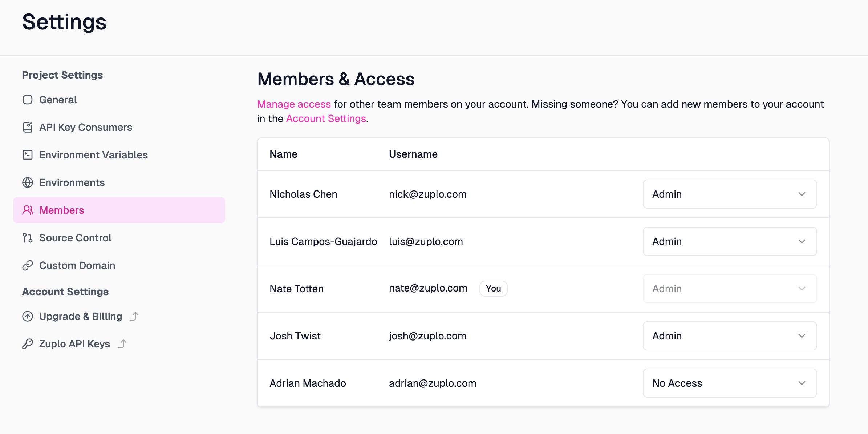Click the name Nicholas Chen
This screenshot has width=868, height=434.
(303, 194)
